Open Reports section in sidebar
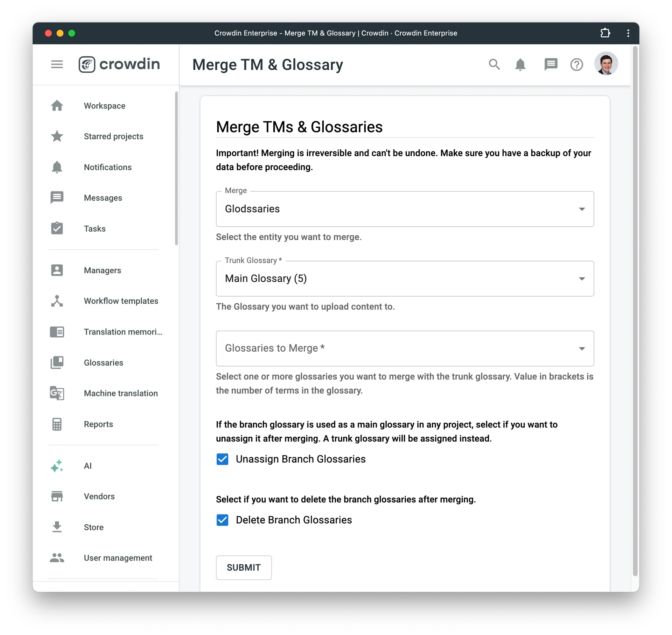The height and width of the screenshot is (635, 672). 98,424
